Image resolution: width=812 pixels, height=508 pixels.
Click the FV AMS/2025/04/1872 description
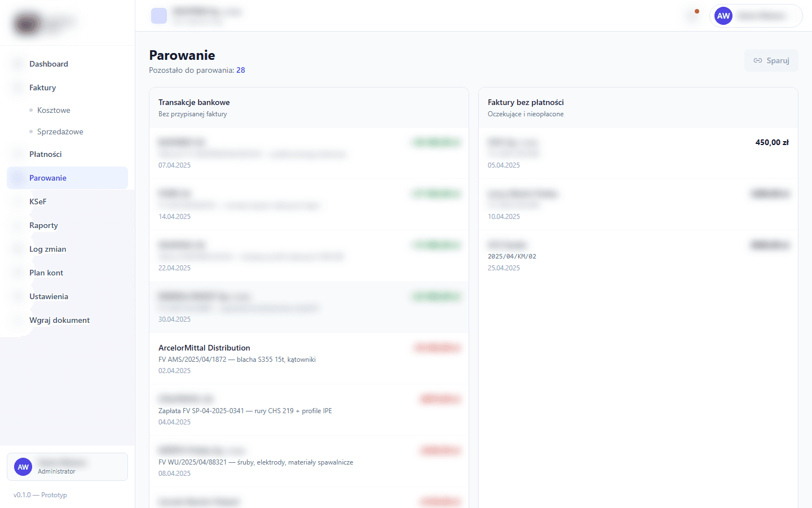tap(237, 360)
